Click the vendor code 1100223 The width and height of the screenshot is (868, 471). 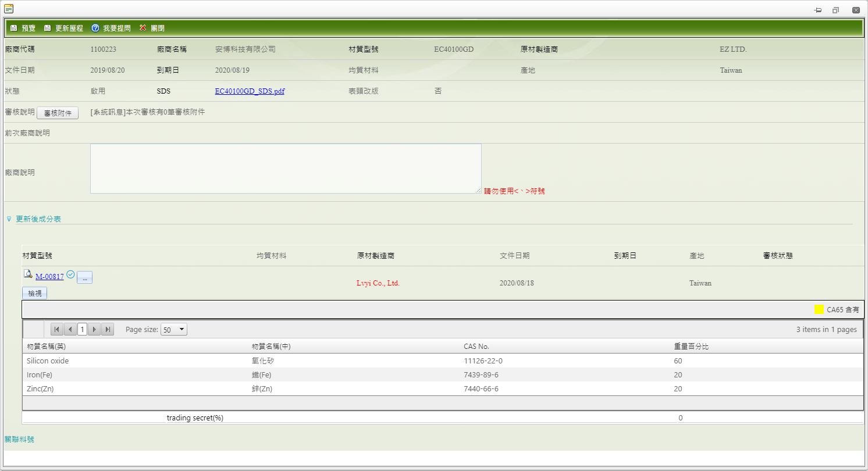tap(104, 49)
